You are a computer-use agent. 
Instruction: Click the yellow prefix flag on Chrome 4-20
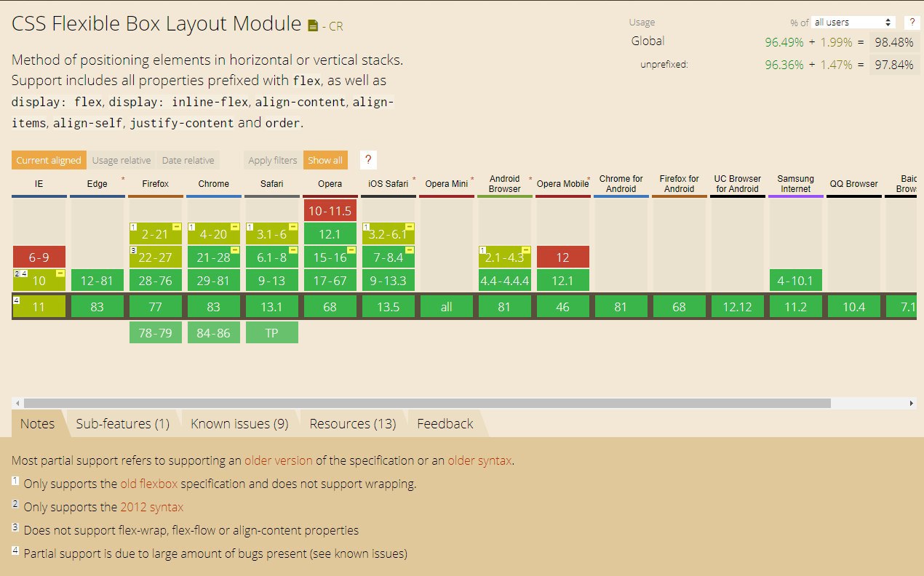[x=235, y=228]
